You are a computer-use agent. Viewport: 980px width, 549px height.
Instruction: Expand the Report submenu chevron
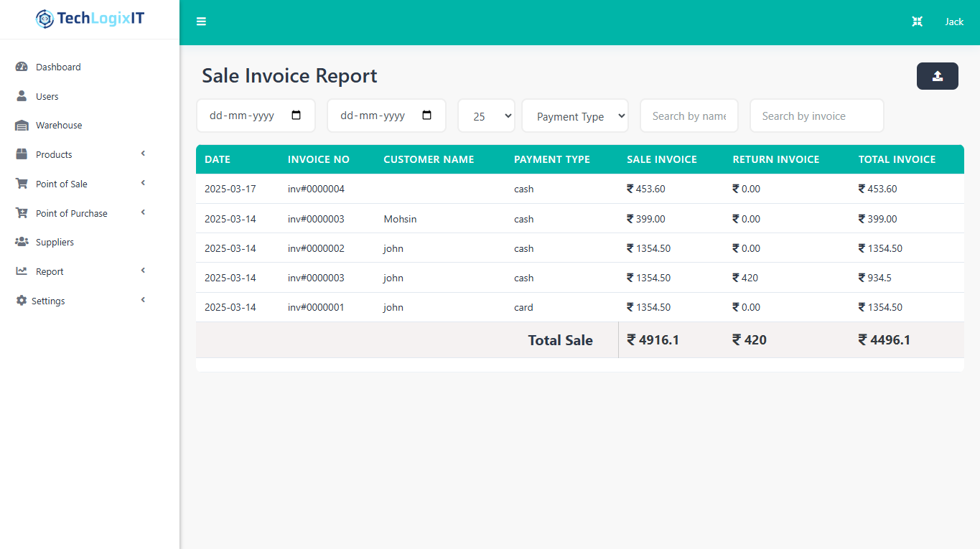click(x=143, y=271)
